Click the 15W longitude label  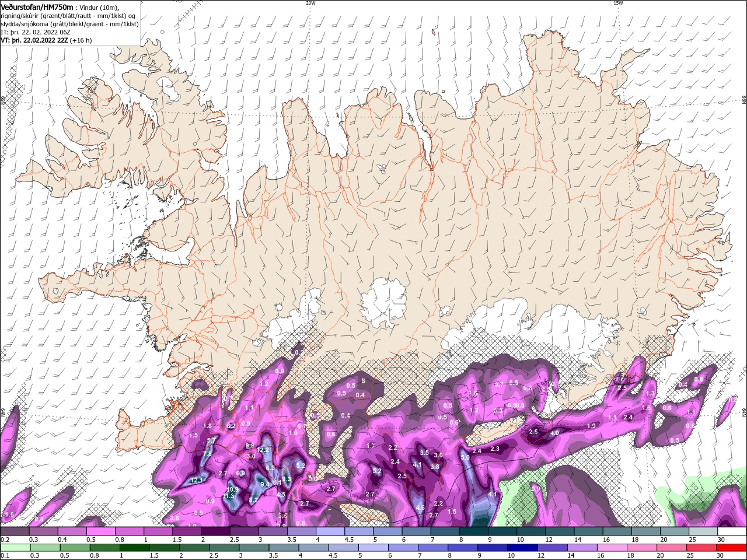[x=618, y=3]
